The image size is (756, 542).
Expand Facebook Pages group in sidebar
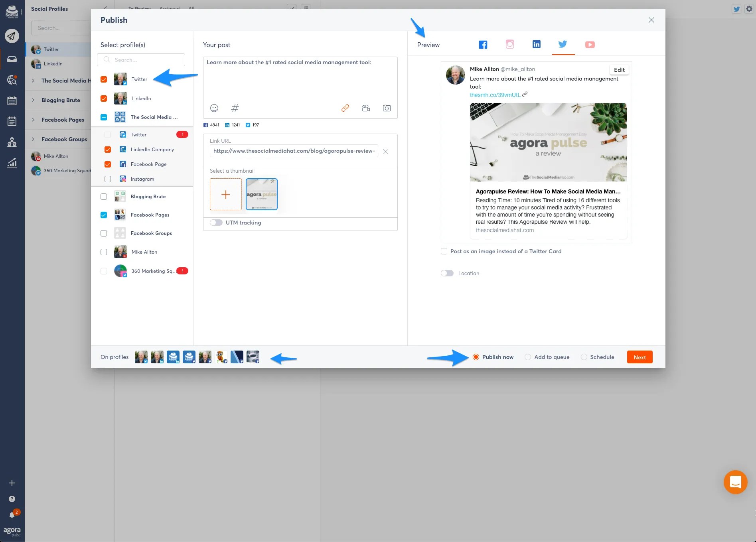(33, 120)
